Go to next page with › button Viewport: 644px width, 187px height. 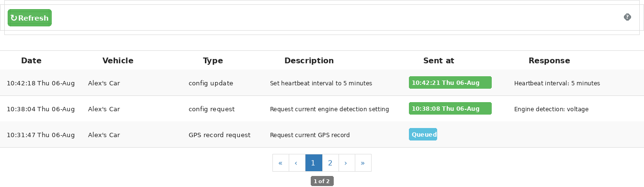click(346, 163)
